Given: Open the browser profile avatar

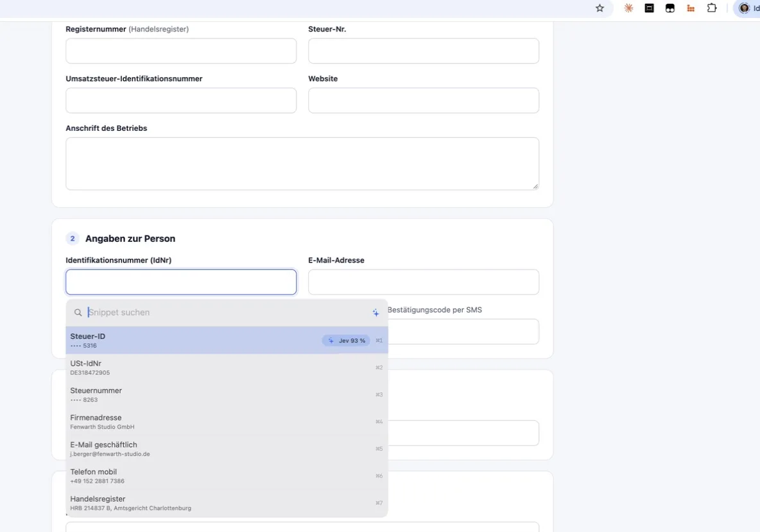Looking at the screenshot, I should tap(743, 8).
